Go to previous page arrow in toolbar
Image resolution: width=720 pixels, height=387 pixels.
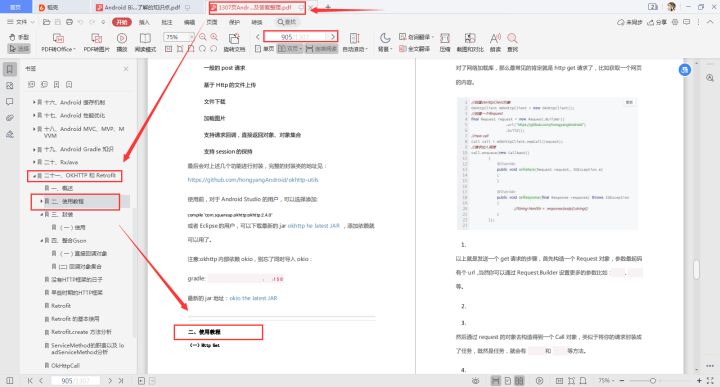tap(258, 37)
